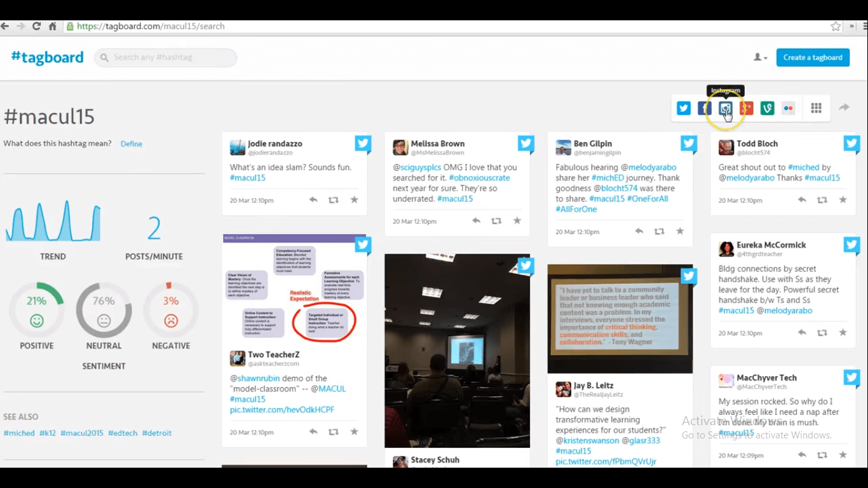This screenshot has width=868, height=488.
Task: Filter posts by Twitter network icon
Action: [x=684, y=108]
